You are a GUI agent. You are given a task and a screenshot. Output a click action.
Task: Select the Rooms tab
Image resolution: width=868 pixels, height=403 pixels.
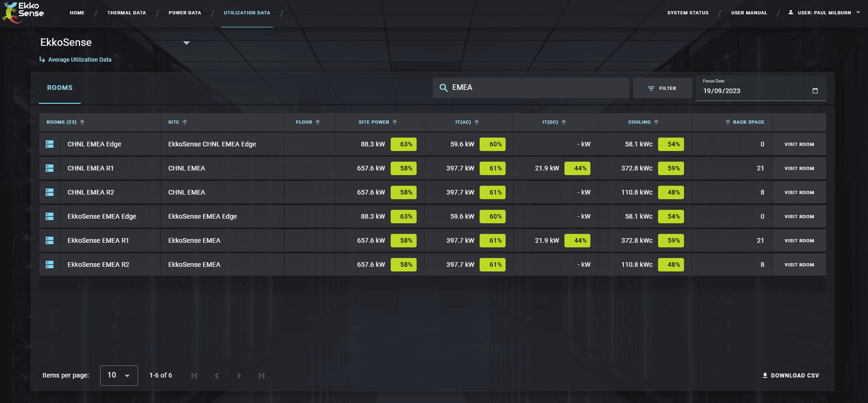[x=60, y=88]
